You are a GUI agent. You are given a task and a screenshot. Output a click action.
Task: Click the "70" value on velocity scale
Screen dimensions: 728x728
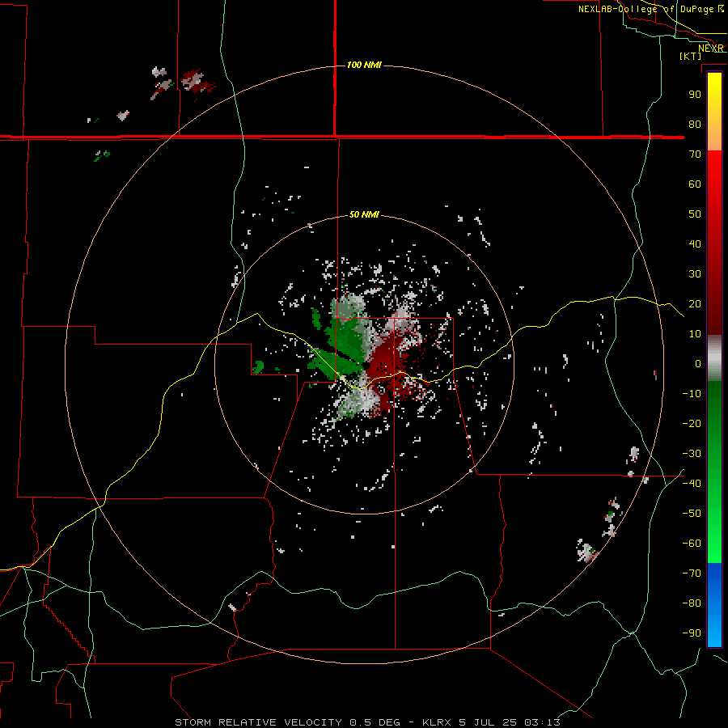695,154
